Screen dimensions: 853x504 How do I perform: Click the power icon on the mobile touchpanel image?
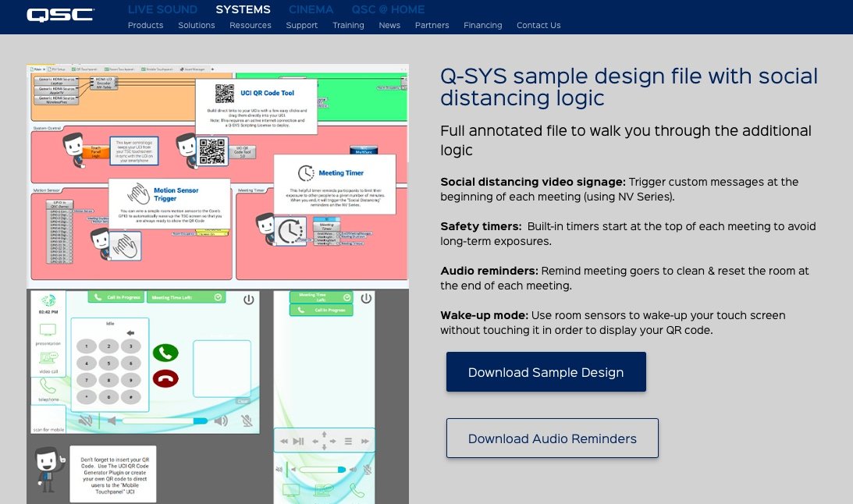click(366, 298)
